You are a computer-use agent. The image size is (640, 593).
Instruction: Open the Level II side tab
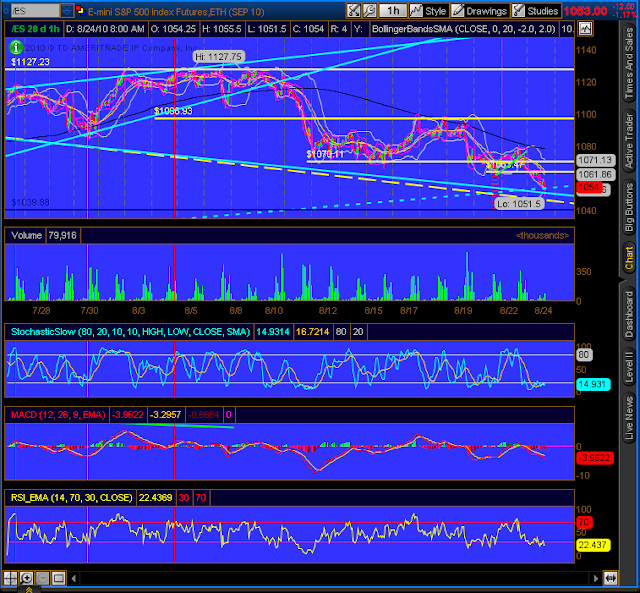pos(629,367)
